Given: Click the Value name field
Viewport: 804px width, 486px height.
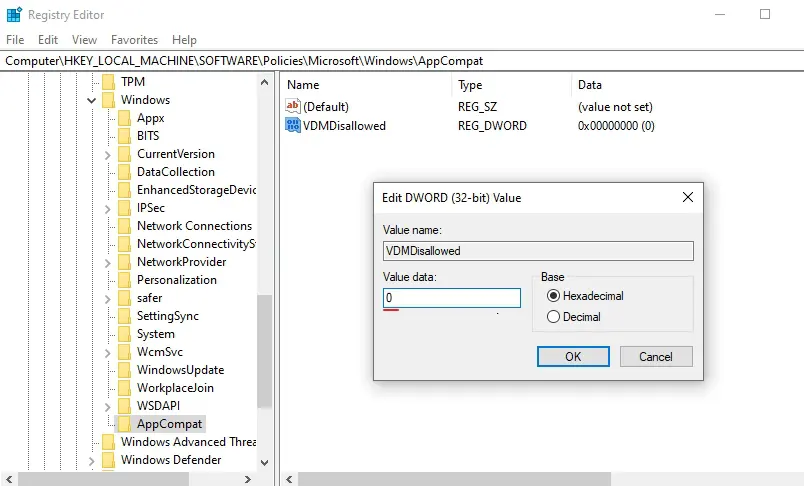Looking at the screenshot, I should click(538, 251).
